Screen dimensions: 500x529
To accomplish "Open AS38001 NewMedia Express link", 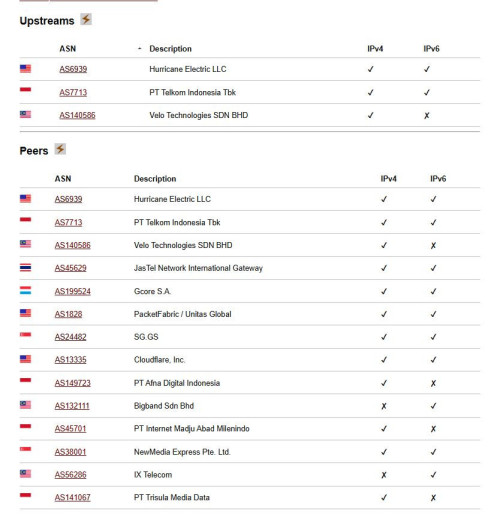I will [x=71, y=452].
